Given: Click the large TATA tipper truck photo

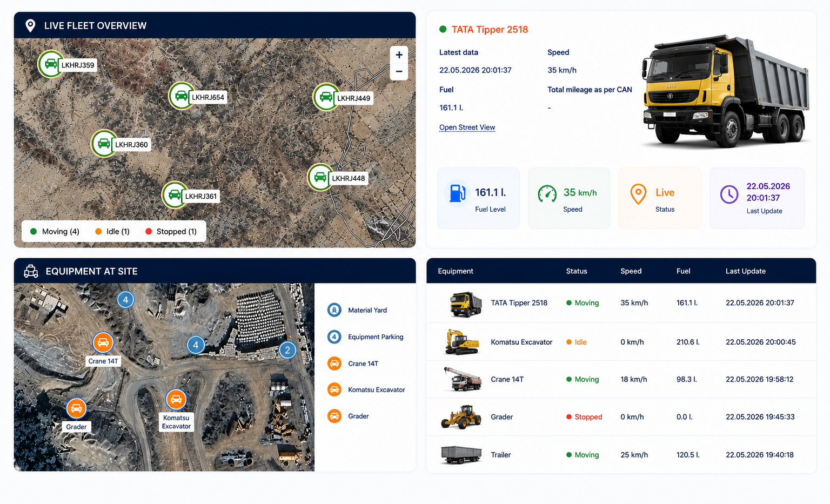Looking at the screenshot, I should point(726,91).
